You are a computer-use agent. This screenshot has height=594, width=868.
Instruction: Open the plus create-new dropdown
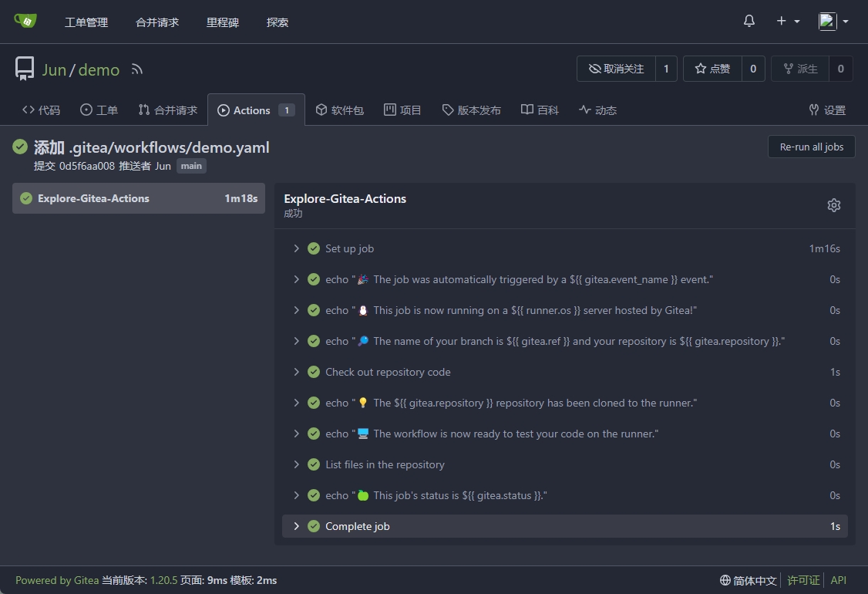(x=787, y=22)
